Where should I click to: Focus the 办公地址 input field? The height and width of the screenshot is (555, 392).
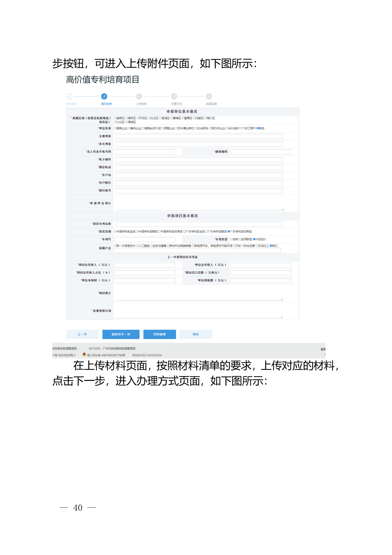click(199, 144)
